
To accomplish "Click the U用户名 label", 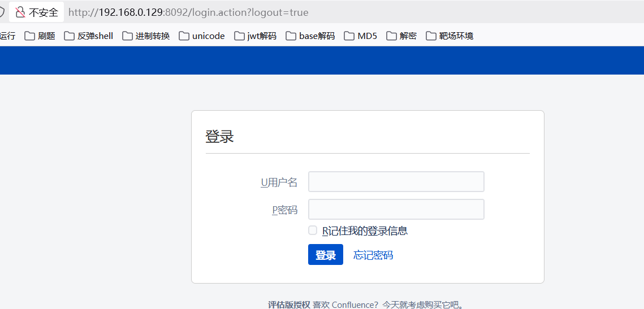I will [279, 182].
